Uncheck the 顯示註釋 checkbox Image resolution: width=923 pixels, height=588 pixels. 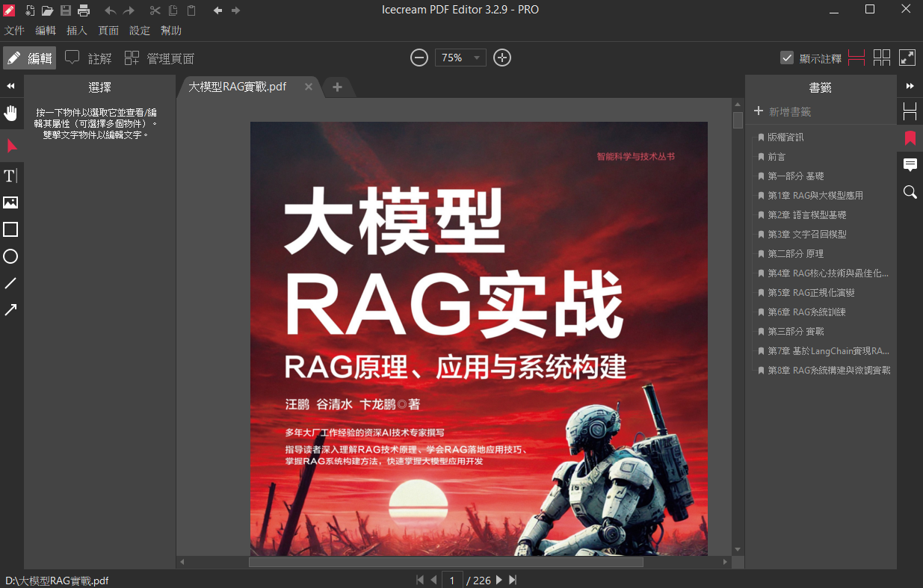pos(787,57)
